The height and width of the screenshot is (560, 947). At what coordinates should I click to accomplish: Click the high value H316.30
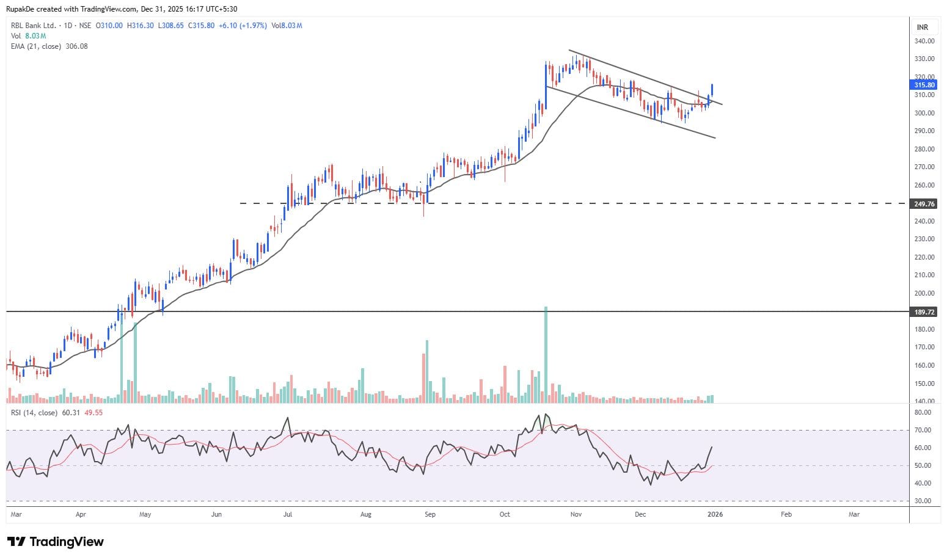point(141,26)
